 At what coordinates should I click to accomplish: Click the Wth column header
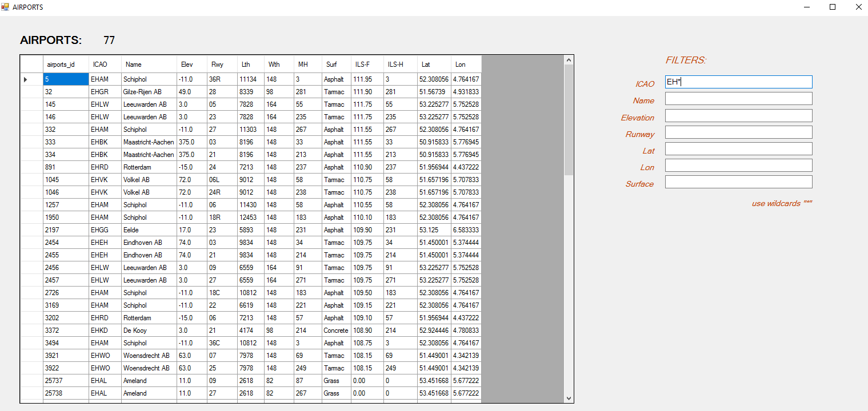click(279, 64)
